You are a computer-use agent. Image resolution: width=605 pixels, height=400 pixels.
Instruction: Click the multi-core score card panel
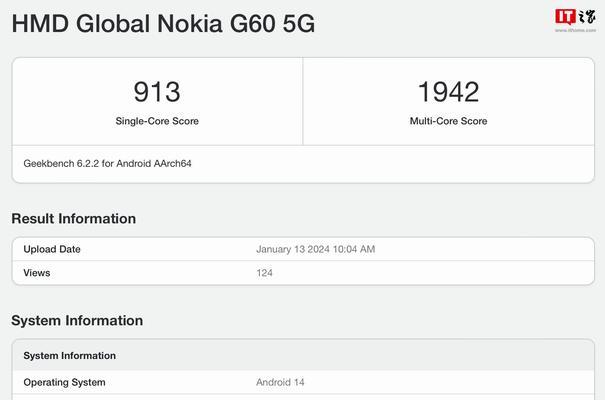pyautogui.click(x=449, y=101)
